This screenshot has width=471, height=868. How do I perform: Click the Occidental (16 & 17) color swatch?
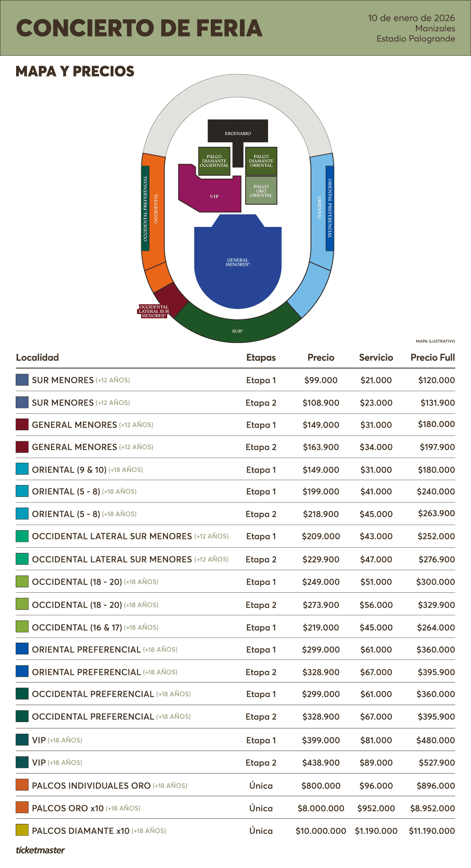coord(22,627)
